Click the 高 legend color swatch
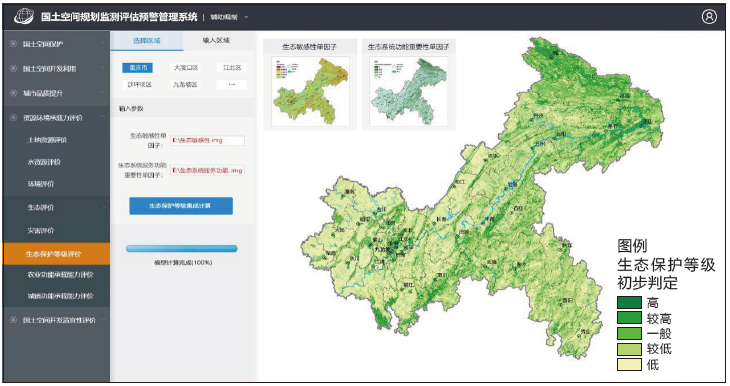The image size is (730, 386). (x=629, y=303)
